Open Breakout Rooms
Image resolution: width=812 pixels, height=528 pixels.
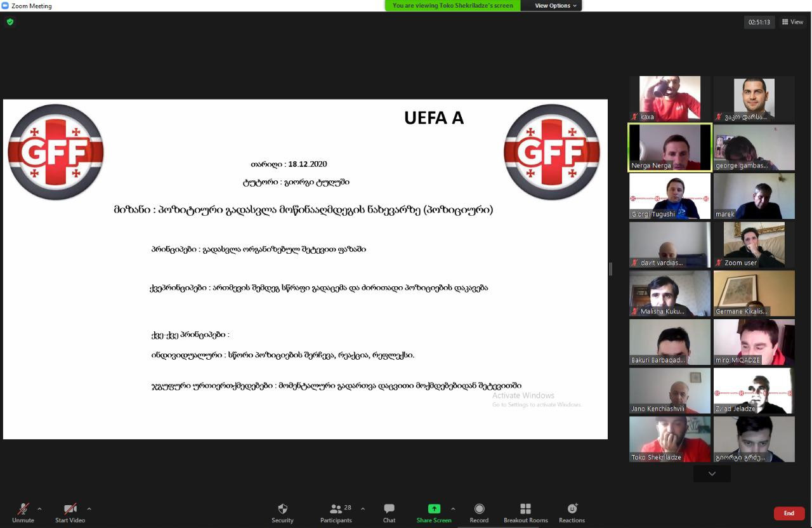click(x=525, y=512)
